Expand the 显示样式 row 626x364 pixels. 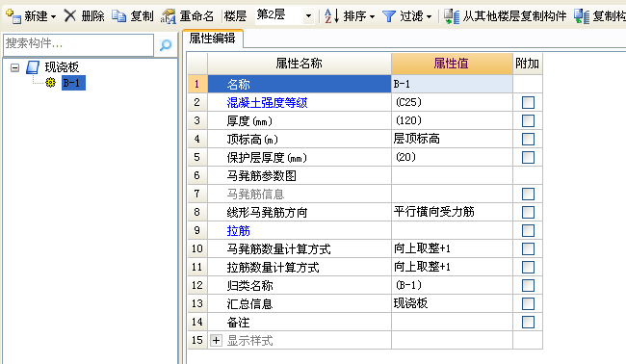pyautogui.click(x=216, y=341)
